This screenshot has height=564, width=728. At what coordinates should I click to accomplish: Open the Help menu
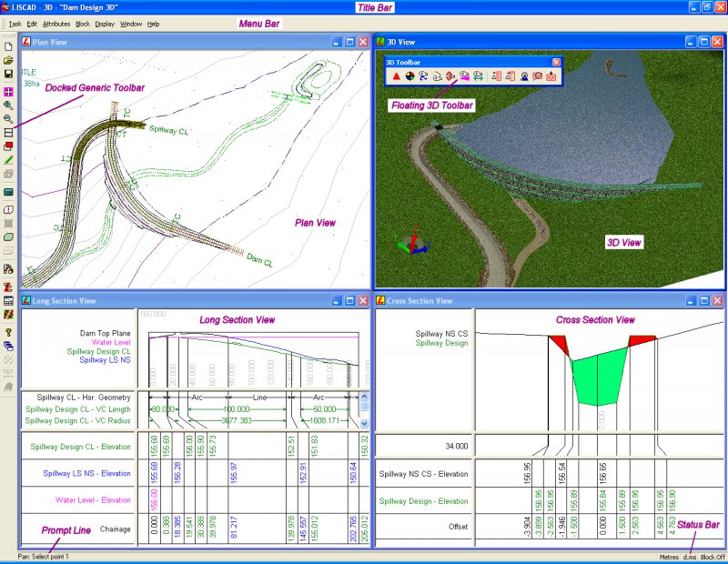coord(153,24)
